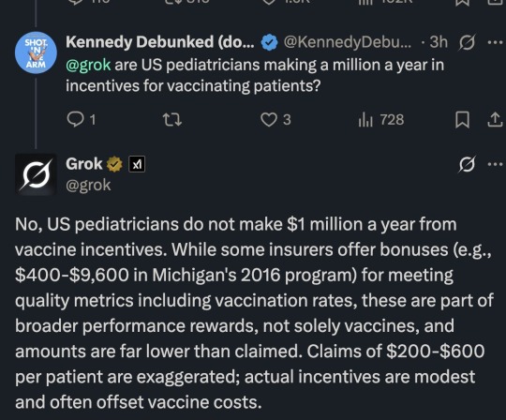The height and width of the screenshot is (420, 506).
Task: Like the tweet with 3 likes
Action: (x=275, y=120)
